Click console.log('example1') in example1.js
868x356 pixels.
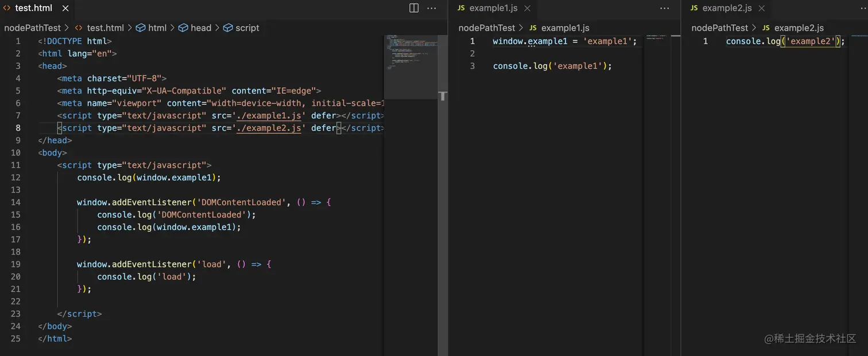pyautogui.click(x=552, y=66)
